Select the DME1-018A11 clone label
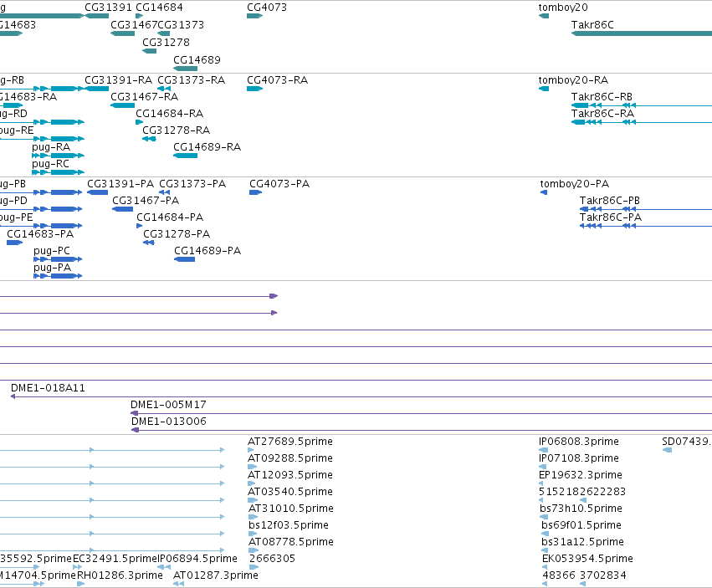 point(48,388)
